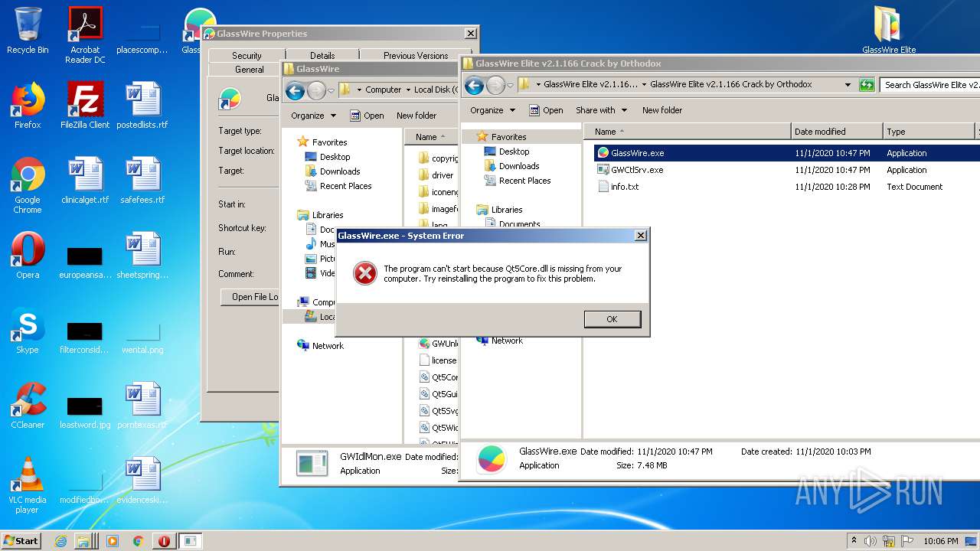Select GlassWire.exe in the Crack folder list

pos(637,153)
